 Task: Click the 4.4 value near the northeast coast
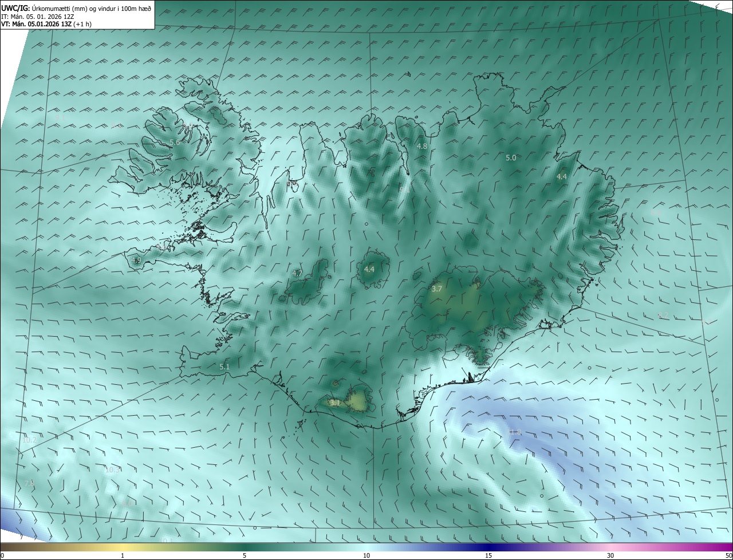pyautogui.click(x=562, y=177)
